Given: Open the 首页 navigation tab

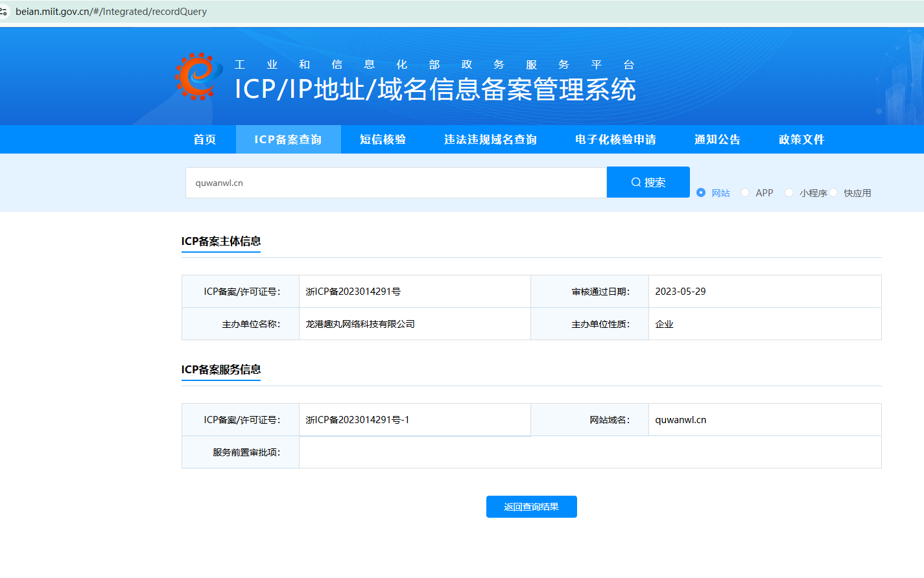Looking at the screenshot, I should click(205, 139).
